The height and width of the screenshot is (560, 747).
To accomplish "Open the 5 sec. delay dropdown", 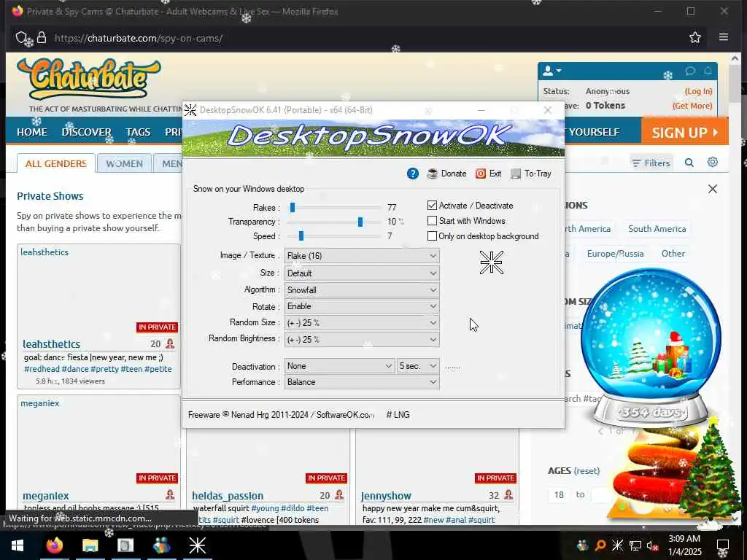I will pyautogui.click(x=418, y=366).
